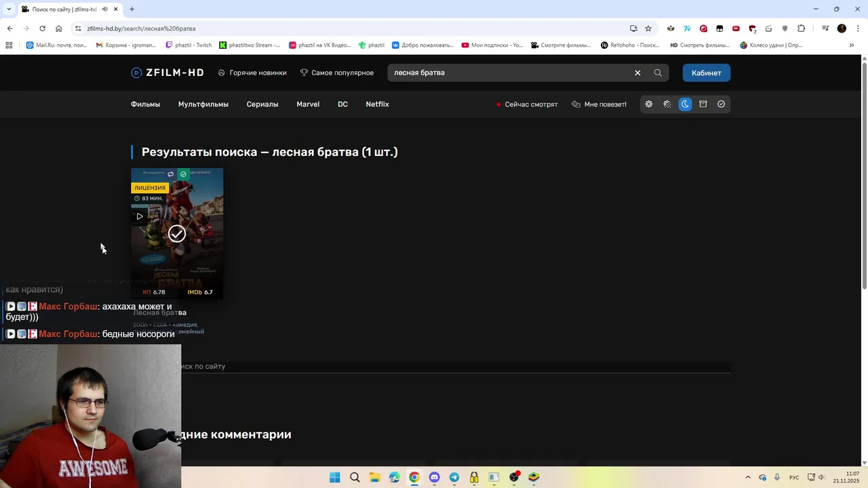The width and height of the screenshot is (868, 488).
Task: Open OBS Studio from the taskbar
Action: (514, 477)
